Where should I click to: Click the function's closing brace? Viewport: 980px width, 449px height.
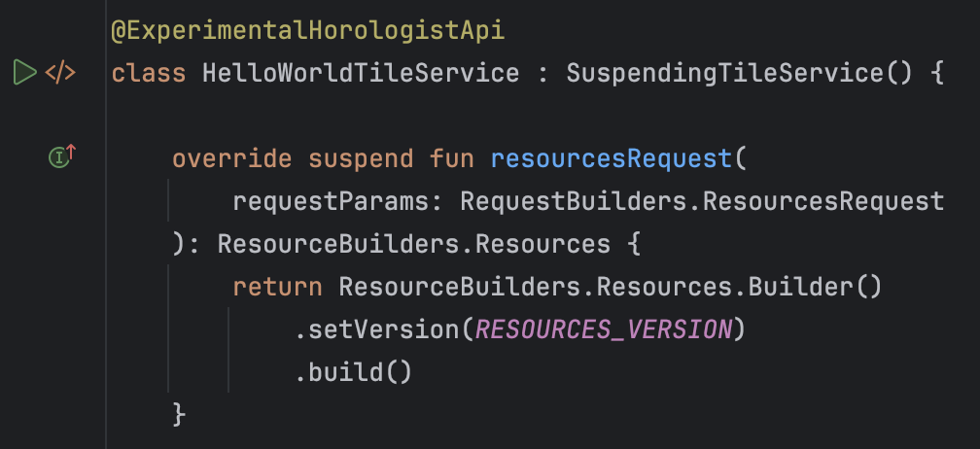[x=179, y=413]
